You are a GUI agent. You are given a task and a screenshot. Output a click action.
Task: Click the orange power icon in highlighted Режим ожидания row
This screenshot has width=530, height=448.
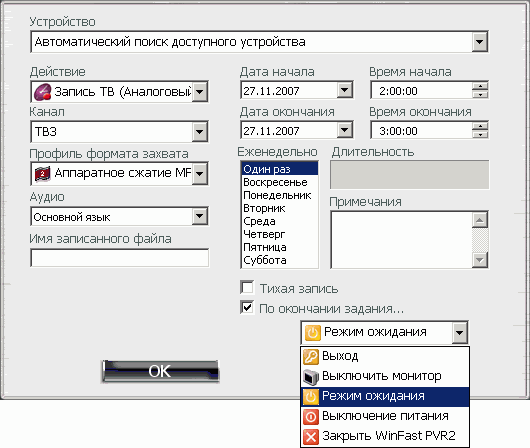[x=311, y=396]
